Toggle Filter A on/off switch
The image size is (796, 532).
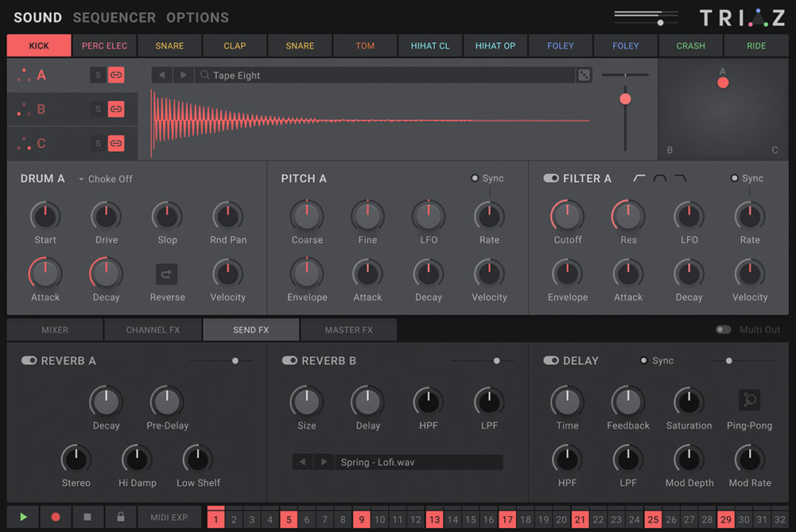click(550, 178)
